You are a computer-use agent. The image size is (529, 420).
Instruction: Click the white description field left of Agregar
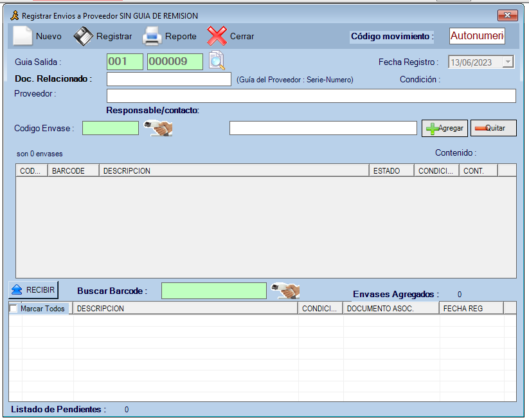pyautogui.click(x=323, y=128)
